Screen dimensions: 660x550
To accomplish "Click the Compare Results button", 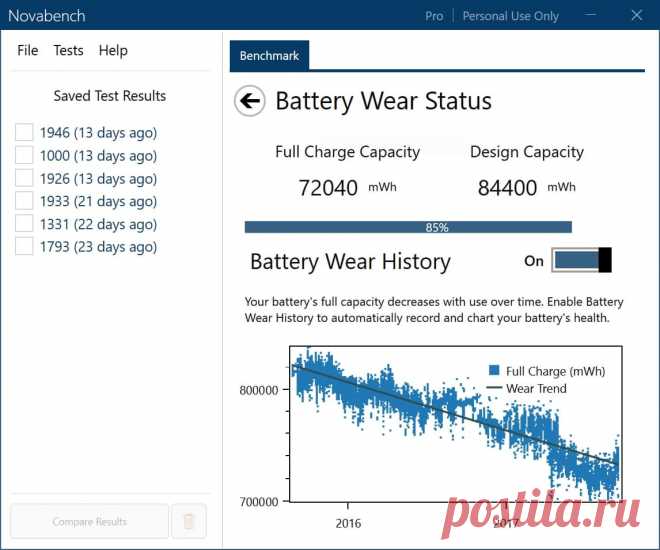I will tap(90, 521).
